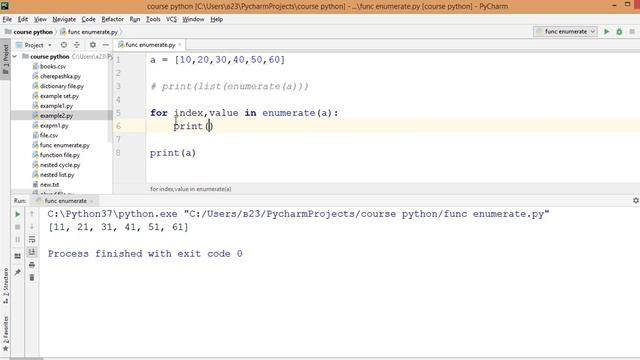The width and height of the screenshot is (640, 360).
Task: Click the Stop icon in Run panel
Action: 18,227
